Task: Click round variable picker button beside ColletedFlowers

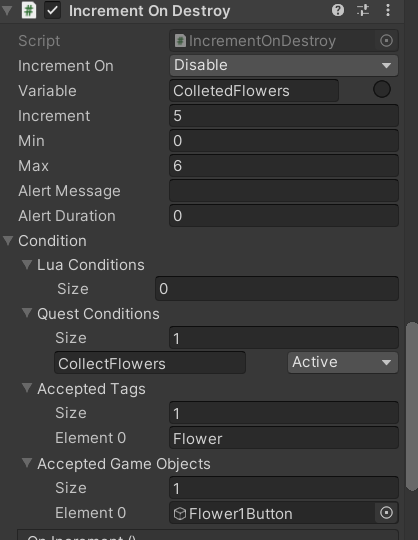Action: point(382,90)
